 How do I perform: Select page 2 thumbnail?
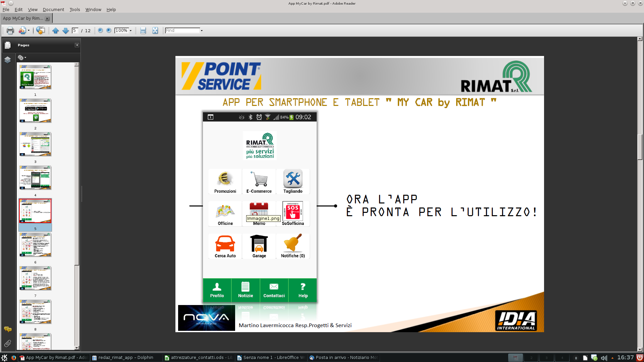35,111
